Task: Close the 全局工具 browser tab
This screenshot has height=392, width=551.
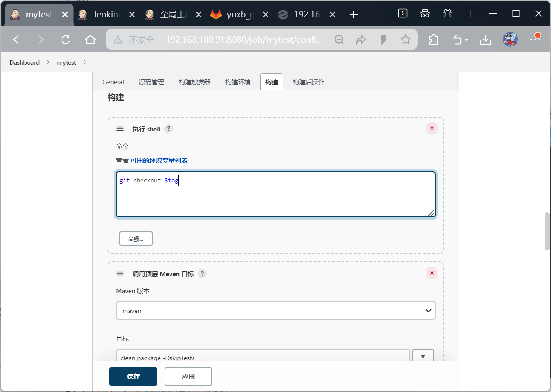Action: click(x=199, y=14)
